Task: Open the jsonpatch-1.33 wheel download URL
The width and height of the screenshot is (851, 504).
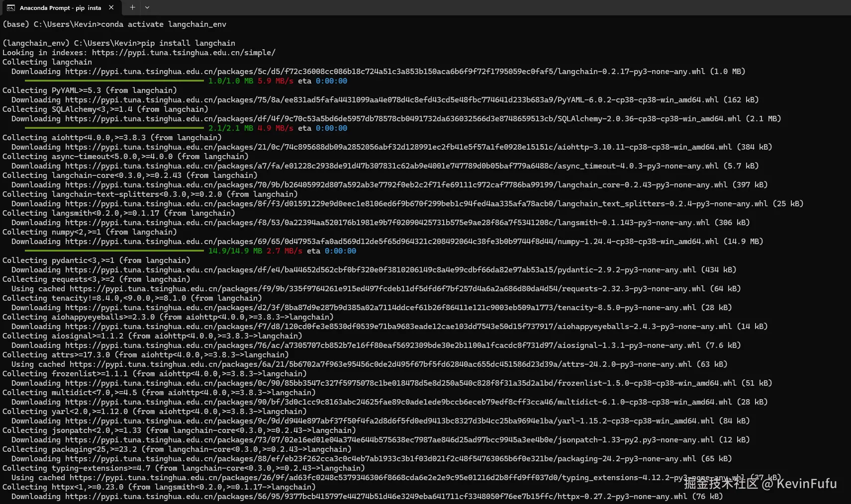Action: tap(389, 440)
